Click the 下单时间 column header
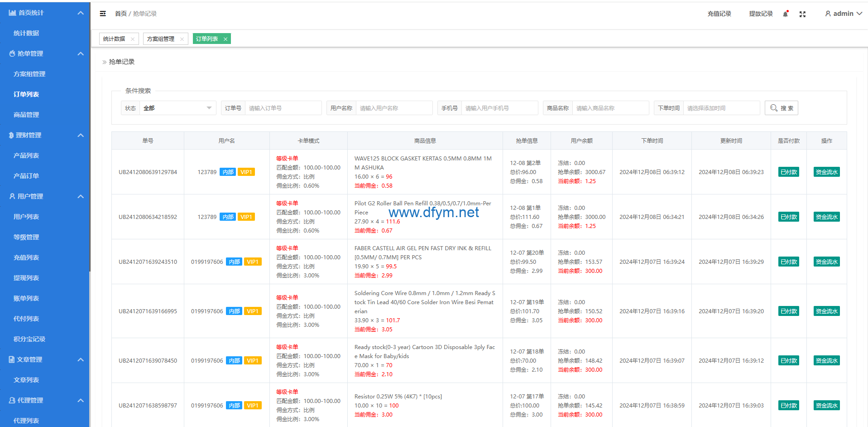Screen dimensions: 868x427 pyautogui.click(x=652, y=141)
